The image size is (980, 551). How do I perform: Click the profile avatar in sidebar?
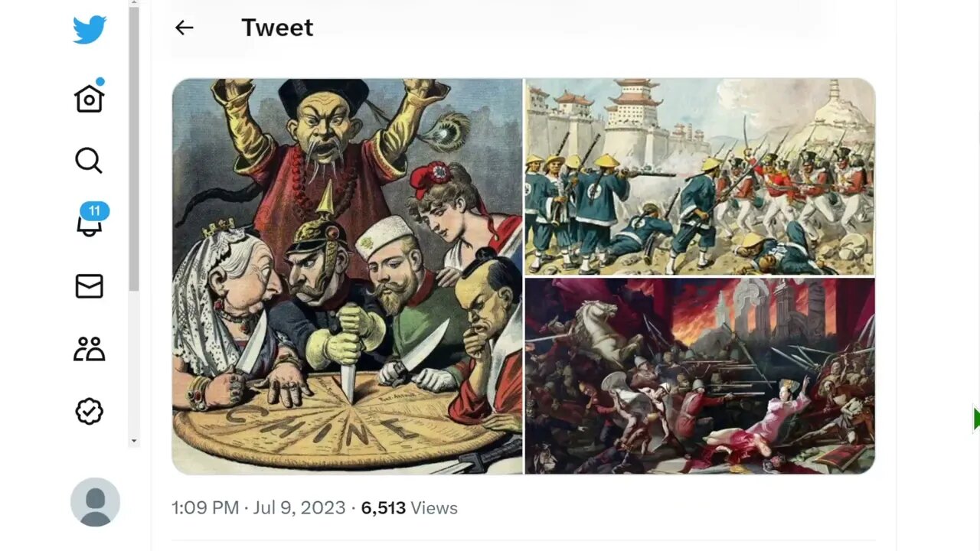pos(95,502)
